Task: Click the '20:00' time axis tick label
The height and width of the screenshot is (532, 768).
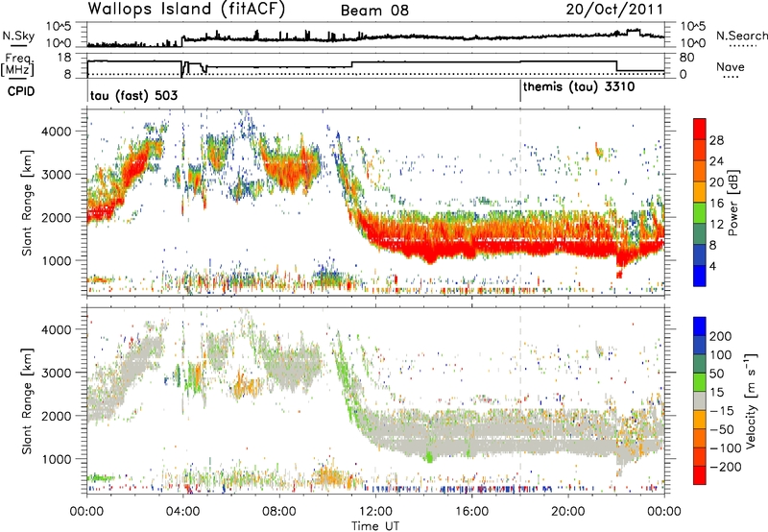Action: pyautogui.click(x=568, y=512)
